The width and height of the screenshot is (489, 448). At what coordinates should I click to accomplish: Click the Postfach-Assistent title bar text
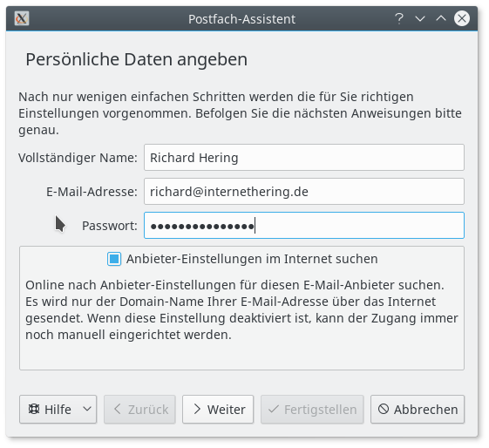241,19
